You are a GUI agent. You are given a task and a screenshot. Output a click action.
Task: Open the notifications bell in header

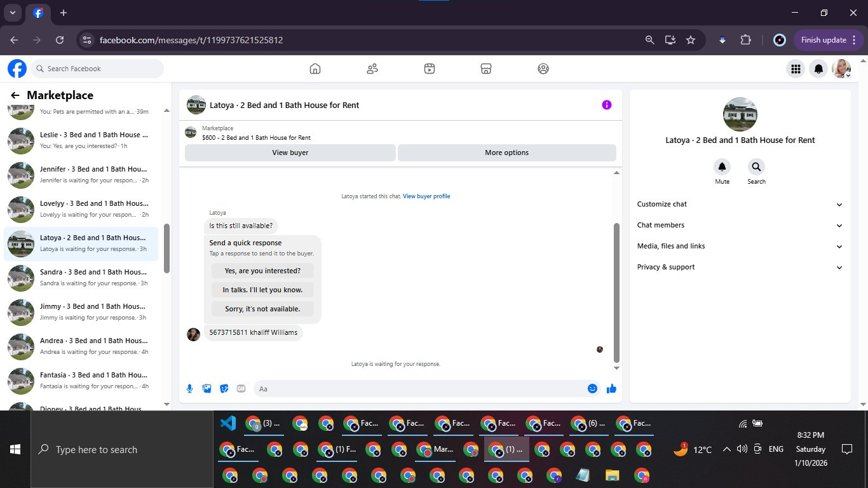[x=819, y=69]
